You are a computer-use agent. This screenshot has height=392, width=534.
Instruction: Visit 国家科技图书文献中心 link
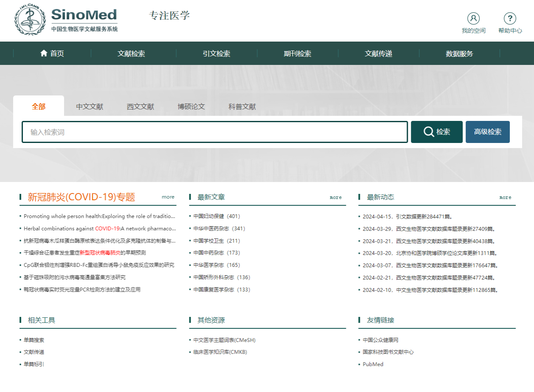click(x=388, y=352)
